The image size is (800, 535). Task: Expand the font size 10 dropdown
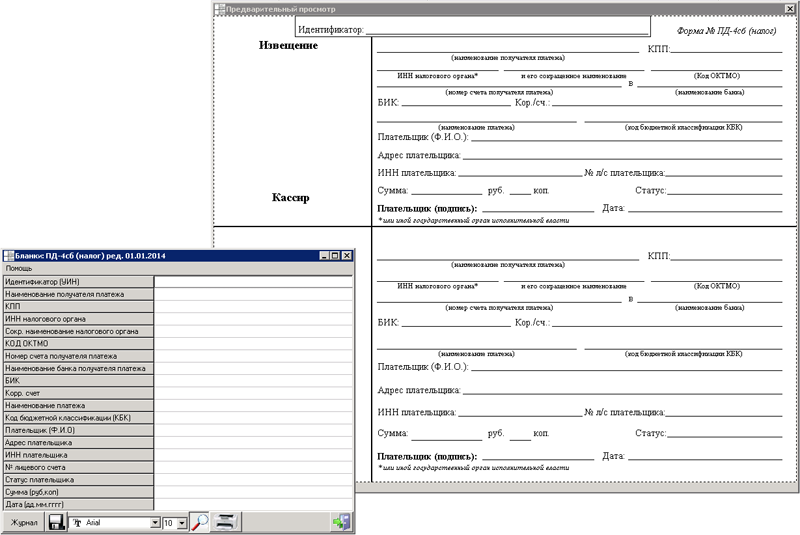coord(182,523)
